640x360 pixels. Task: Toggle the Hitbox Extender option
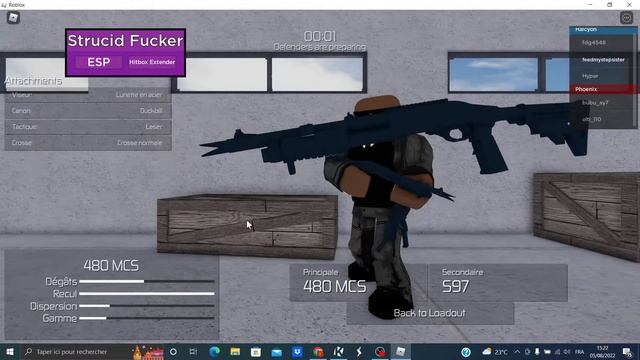point(152,62)
